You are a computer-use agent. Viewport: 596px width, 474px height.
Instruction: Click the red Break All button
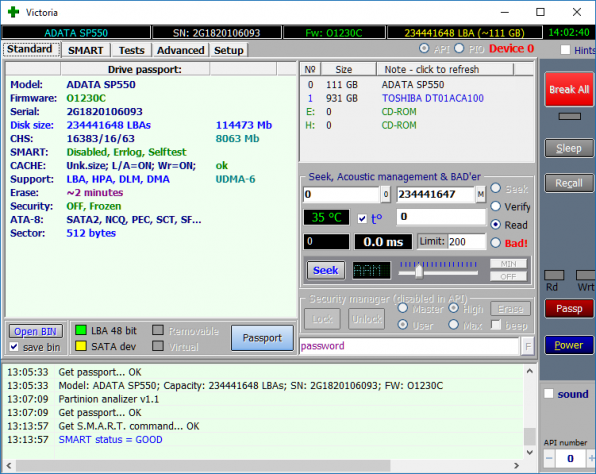pos(569,89)
